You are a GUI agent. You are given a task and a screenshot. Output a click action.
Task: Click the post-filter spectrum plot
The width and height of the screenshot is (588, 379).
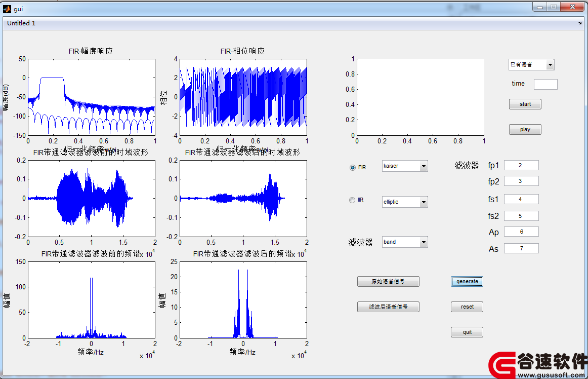pos(243,300)
